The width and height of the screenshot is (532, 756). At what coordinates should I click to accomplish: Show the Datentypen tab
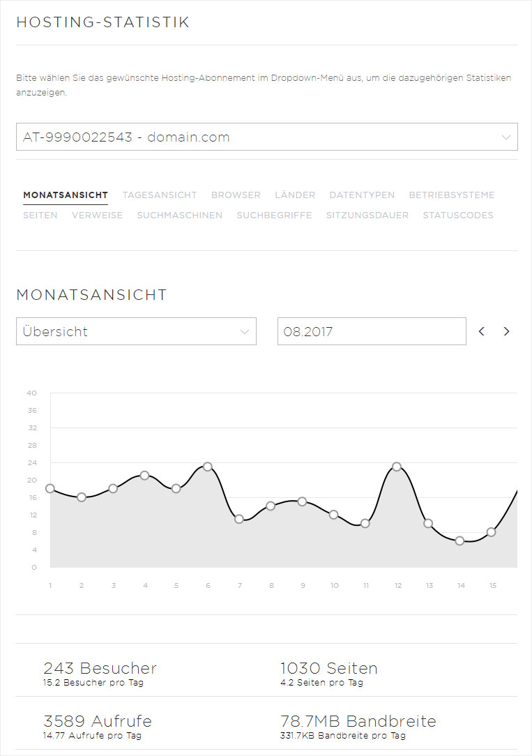click(x=362, y=195)
